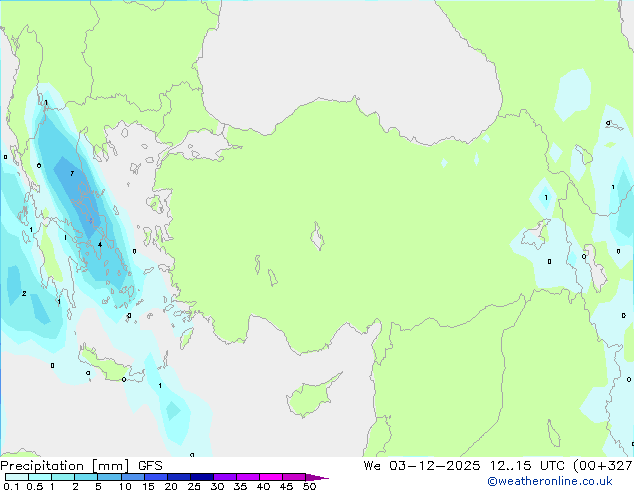Click the '0.5' legend scale label
This screenshot has width=634, height=490.
click(35, 486)
